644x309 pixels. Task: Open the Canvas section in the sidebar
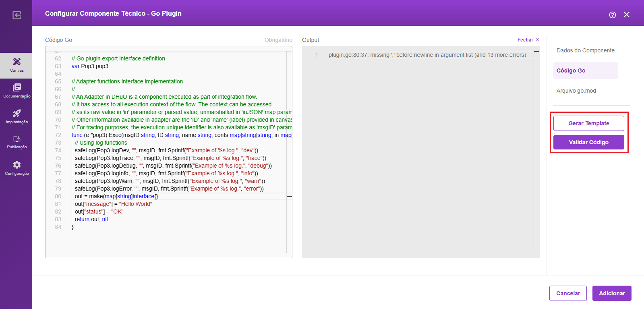coord(17,64)
